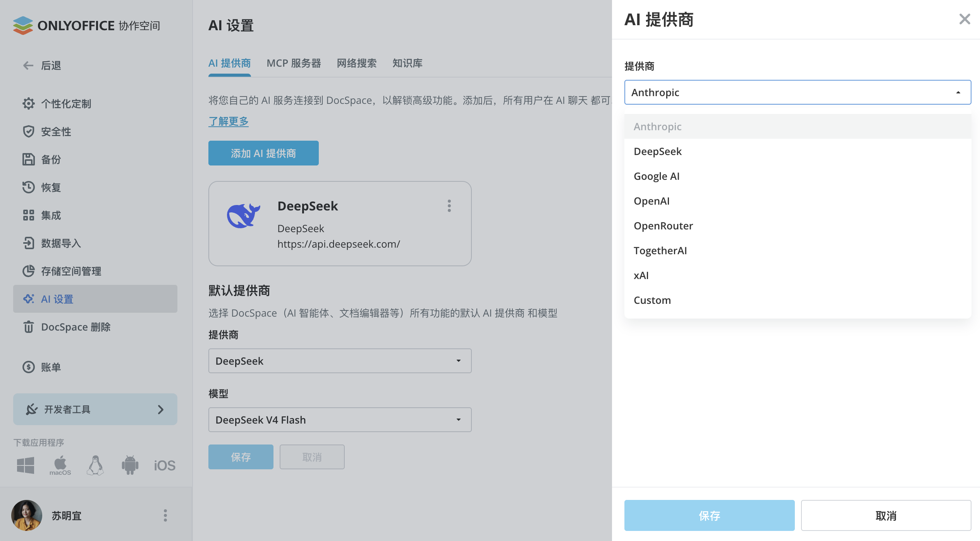Choose Custom from the provider list
This screenshot has height=541, width=980.
pyautogui.click(x=798, y=300)
